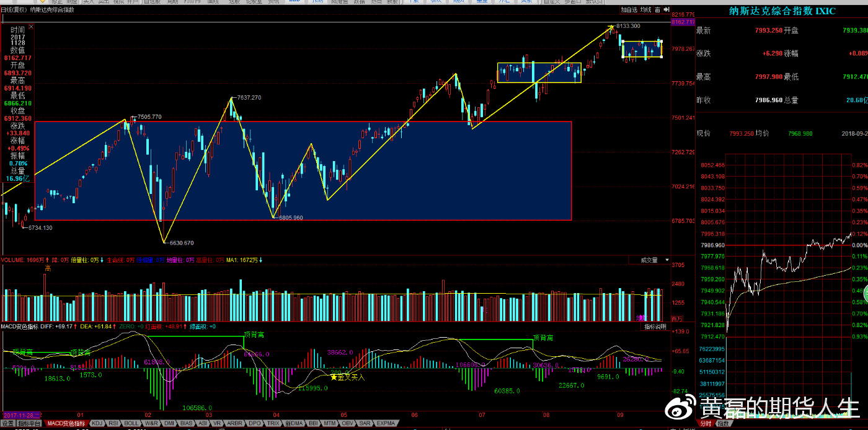868x430 pixels.
Task: Switch to the DMI indicator tab
Action: pyautogui.click(x=170, y=424)
